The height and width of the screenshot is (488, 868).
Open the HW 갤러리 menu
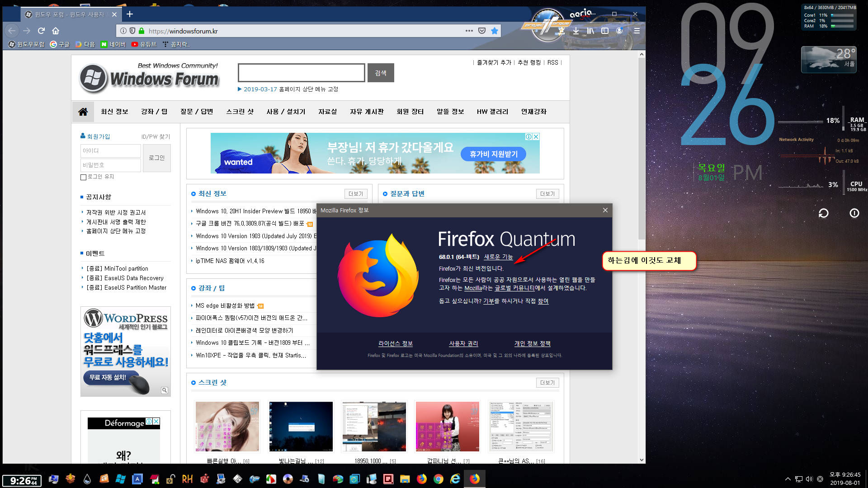(x=492, y=112)
